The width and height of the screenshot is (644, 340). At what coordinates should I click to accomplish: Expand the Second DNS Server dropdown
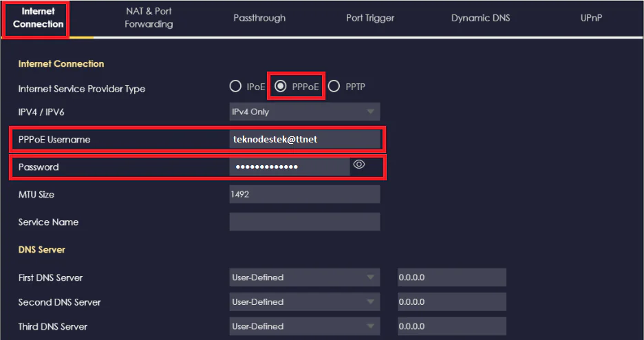click(304, 301)
